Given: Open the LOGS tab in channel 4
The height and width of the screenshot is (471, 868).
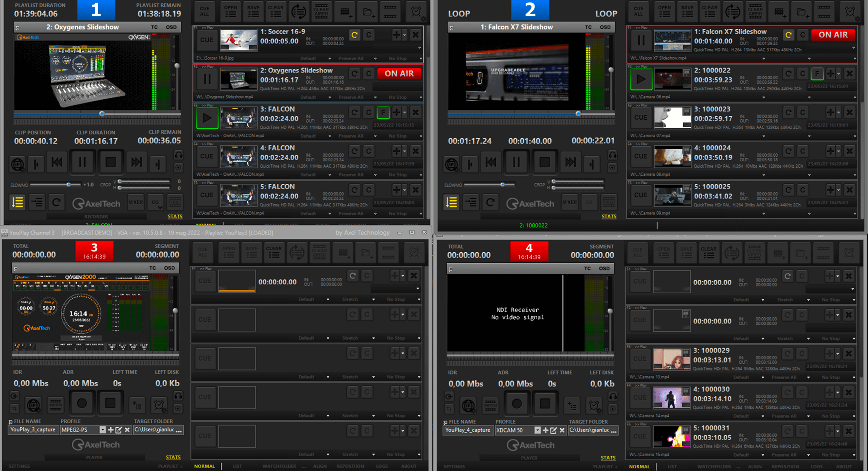Looking at the screenshot, I should pyautogui.click(x=816, y=466).
